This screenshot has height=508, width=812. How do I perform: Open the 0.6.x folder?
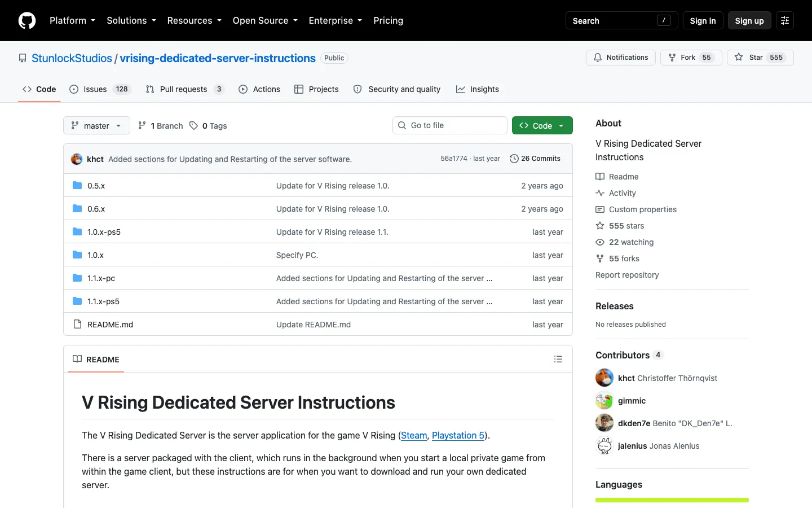[96, 209]
